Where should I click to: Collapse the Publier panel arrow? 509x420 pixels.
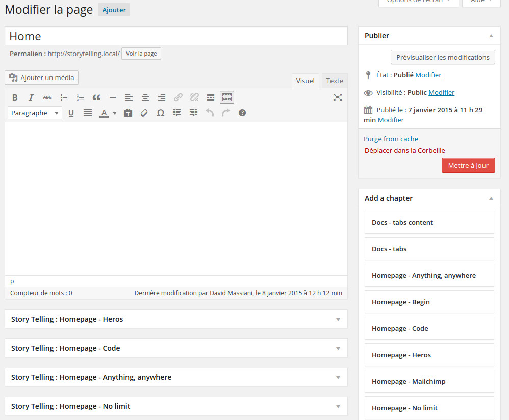coord(491,36)
